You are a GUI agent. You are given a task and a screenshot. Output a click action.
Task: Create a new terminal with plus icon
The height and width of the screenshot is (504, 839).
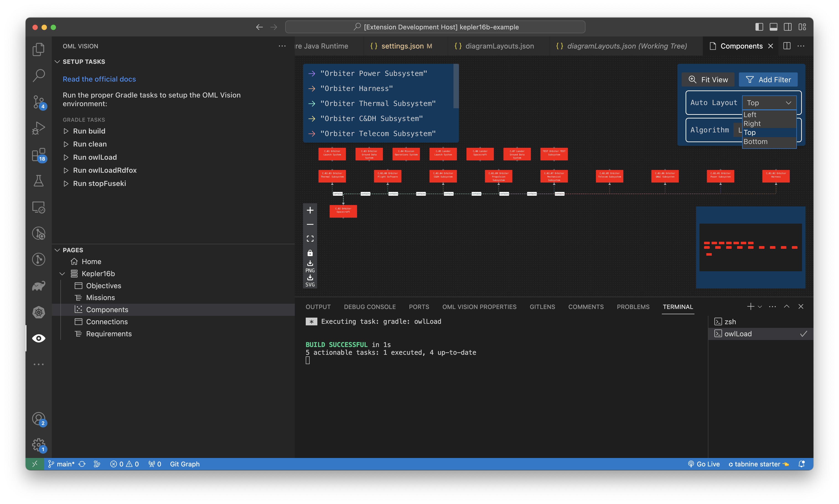tap(750, 306)
